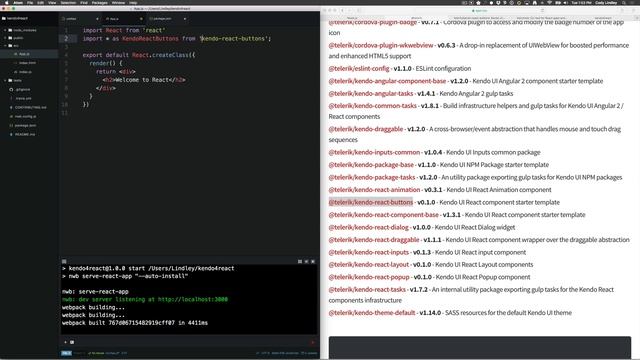Open the Apple menu
Viewport: 640px width, 360px height.
7,2
